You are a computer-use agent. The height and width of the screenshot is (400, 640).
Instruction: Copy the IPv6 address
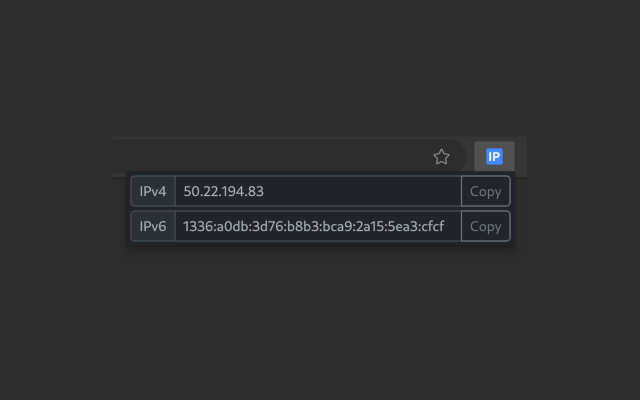(485, 227)
